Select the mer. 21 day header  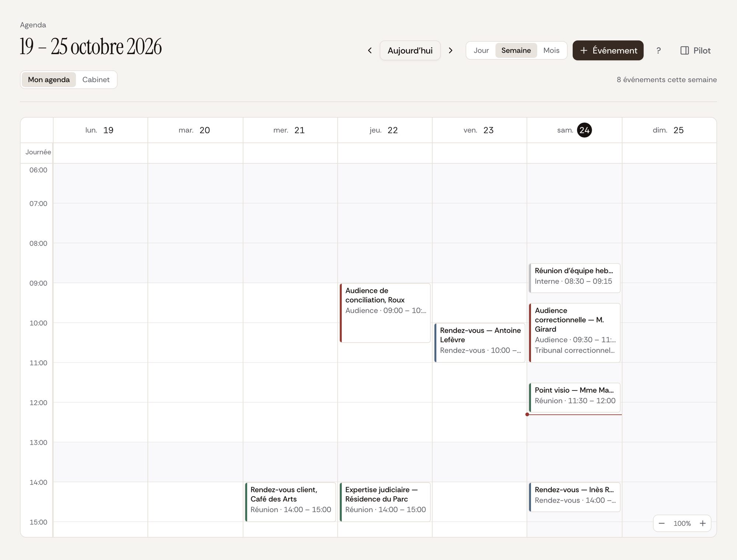[x=290, y=130]
